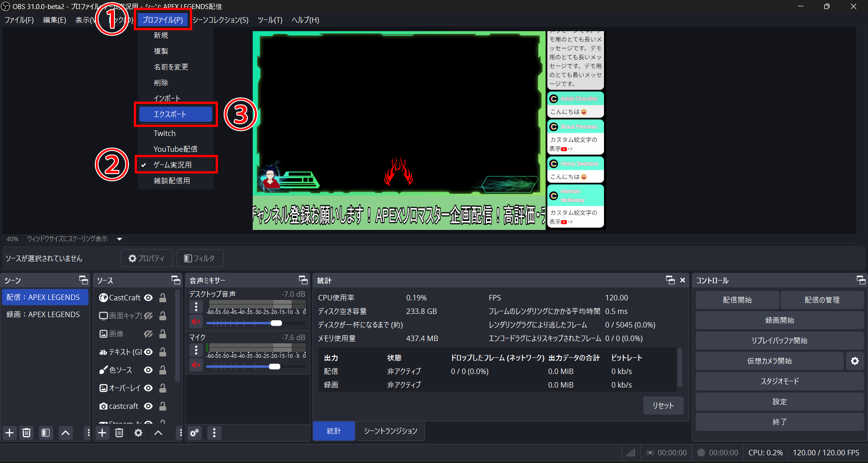Open the ファイル(F) menu
This screenshot has width=868, height=463.
19,20
